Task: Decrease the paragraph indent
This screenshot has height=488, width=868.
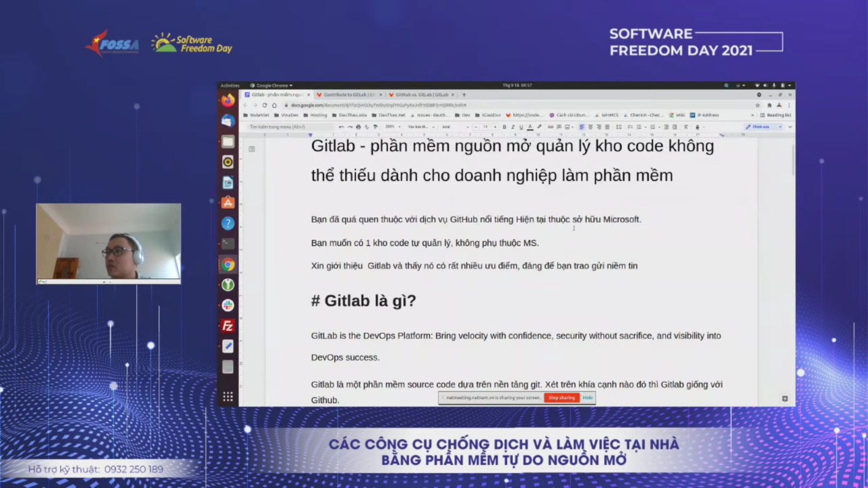Action: pyautogui.click(x=666, y=127)
